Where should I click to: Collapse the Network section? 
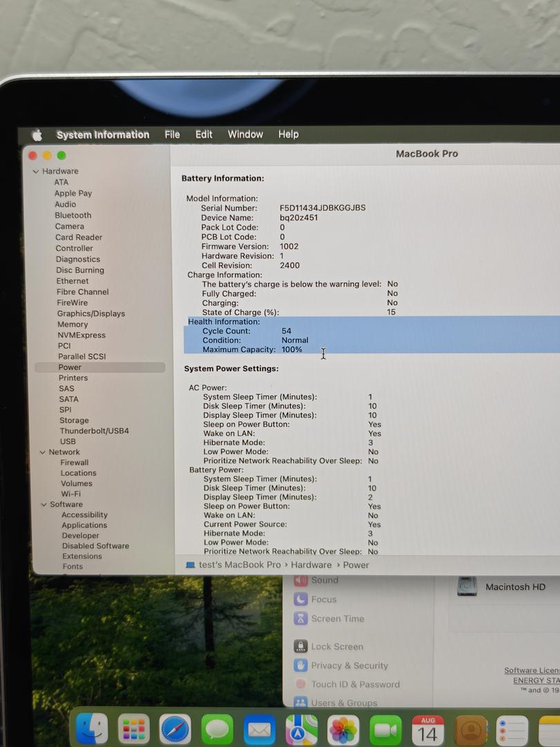click(x=42, y=452)
